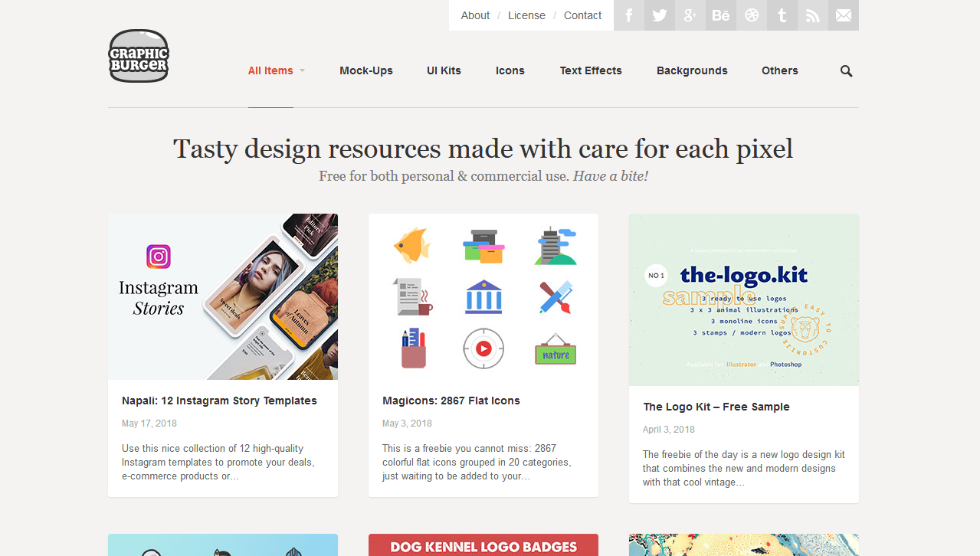The height and width of the screenshot is (556, 980).
Task: Click the May 17, 2018 date
Action: [149, 424]
